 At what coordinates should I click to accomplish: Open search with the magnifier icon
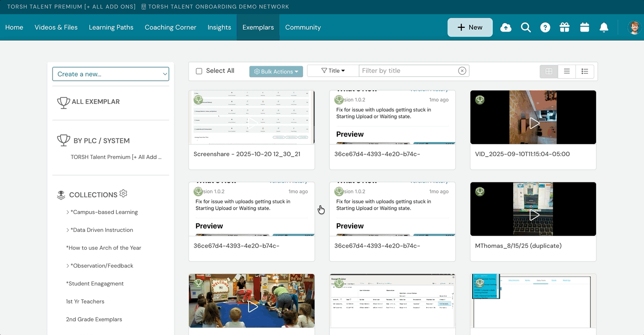click(x=526, y=27)
